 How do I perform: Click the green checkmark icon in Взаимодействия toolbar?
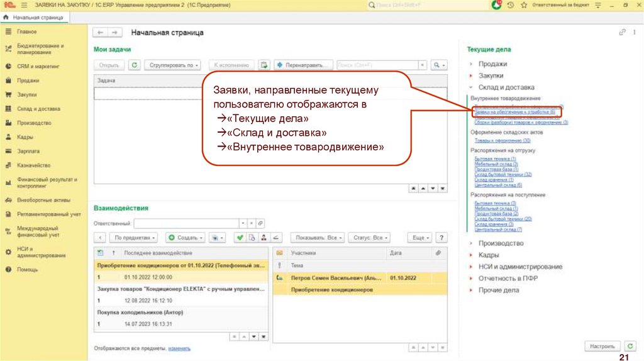point(239,238)
